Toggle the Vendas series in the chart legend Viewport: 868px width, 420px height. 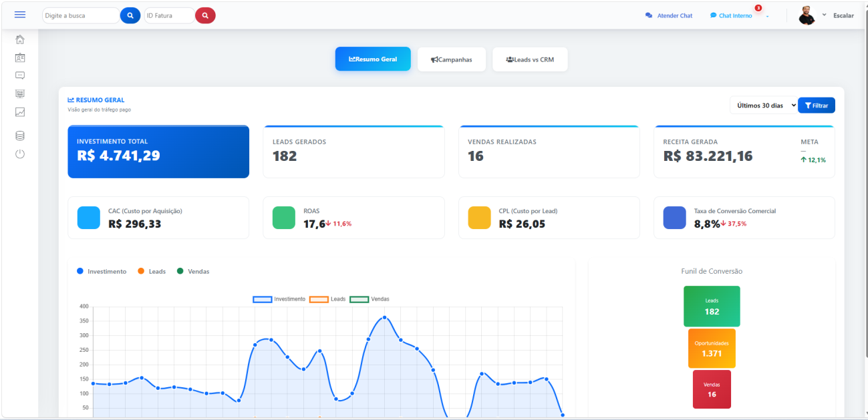(x=370, y=299)
